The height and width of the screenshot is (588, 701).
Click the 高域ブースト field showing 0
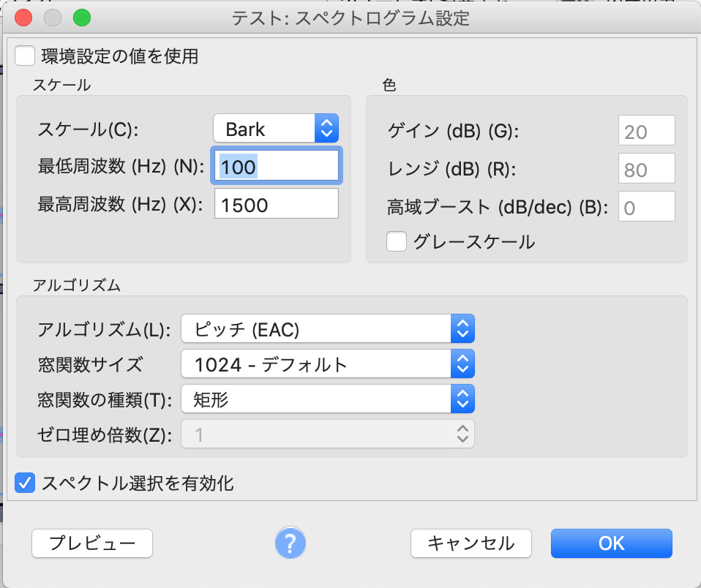pyautogui.click(x=646, y=206)
